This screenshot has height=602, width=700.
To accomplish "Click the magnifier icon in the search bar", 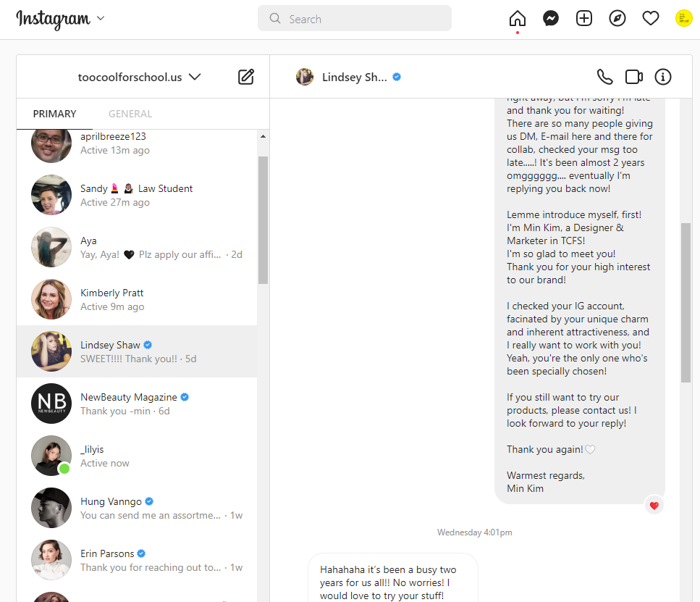I will pyautogui.click(x=275, y=18).
